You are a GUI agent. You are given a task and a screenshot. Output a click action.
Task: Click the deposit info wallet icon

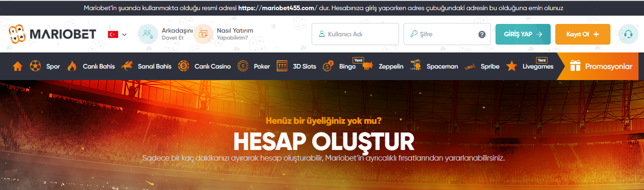[203, 34]
